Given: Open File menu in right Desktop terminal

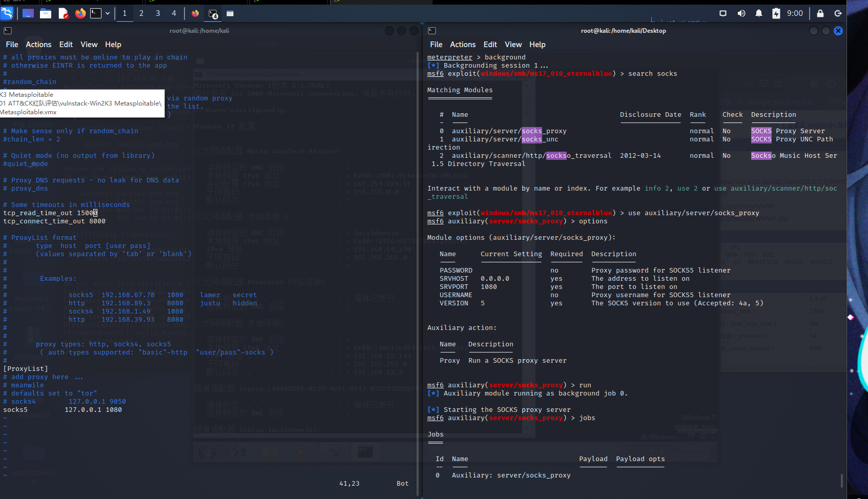Looking at the screenshot, I should pos(436,45).
